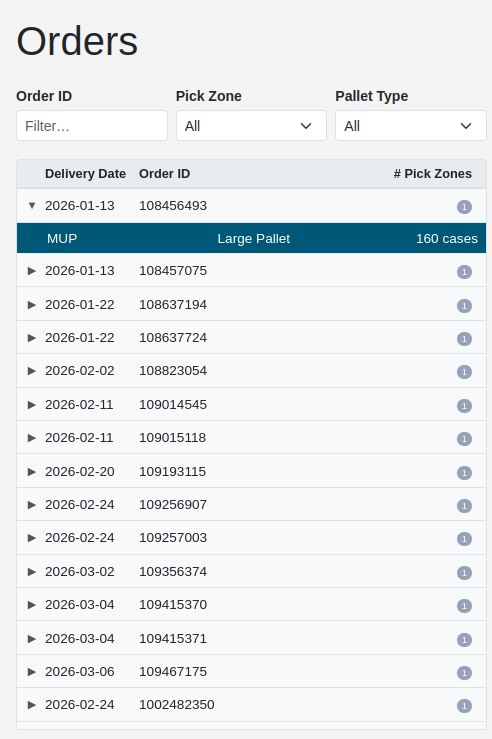Click delivery date of order 109467175
This screenshot has height=739, width=492.
tap(80, 671)
